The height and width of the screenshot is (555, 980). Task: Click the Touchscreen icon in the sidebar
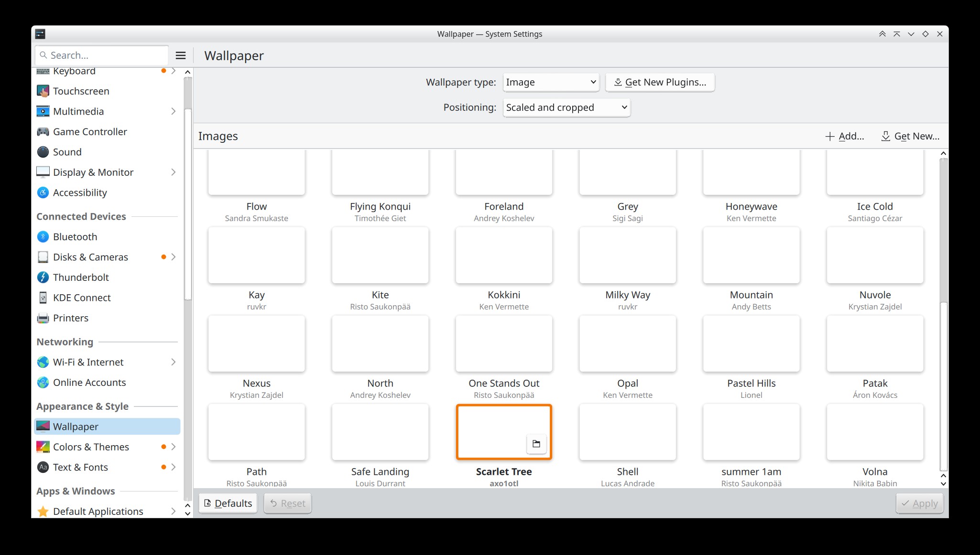click(x=43, y=91)
